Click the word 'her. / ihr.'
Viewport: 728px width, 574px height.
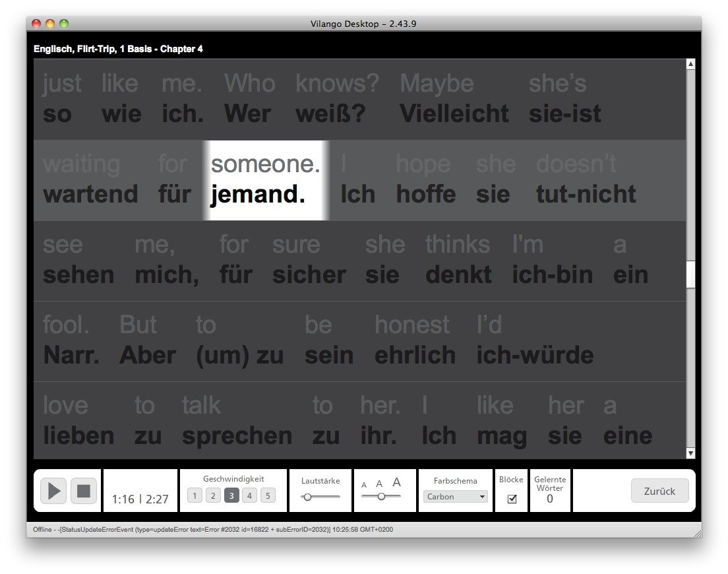pyautogui.click(x=380, y=421)
